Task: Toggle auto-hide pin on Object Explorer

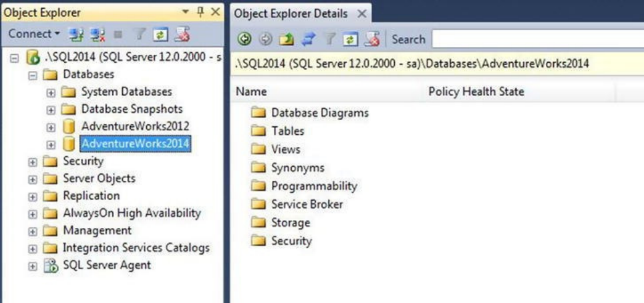Action: pos(200,12)
